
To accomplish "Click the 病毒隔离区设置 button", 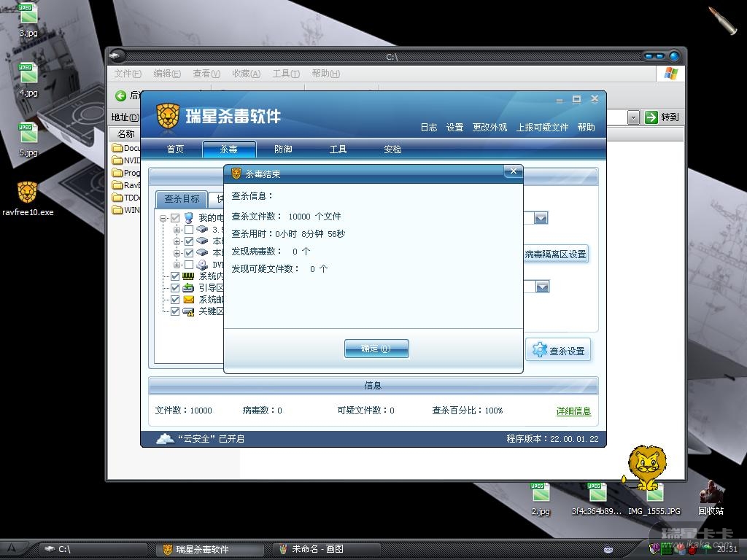I will (555, 254).
